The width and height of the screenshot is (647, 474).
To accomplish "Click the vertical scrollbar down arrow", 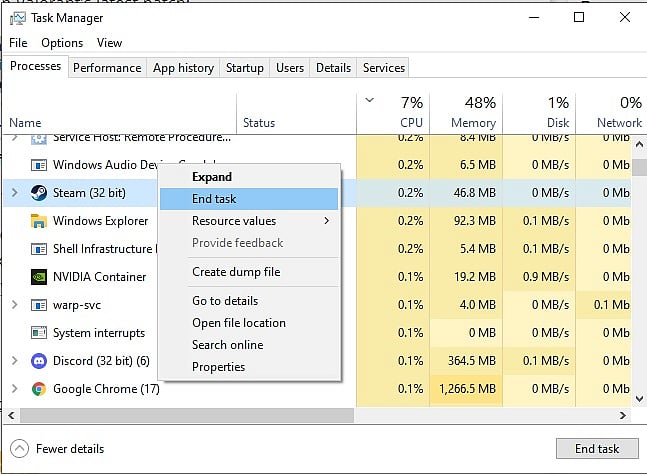I will pyautogui.click(x=639, y=399).
